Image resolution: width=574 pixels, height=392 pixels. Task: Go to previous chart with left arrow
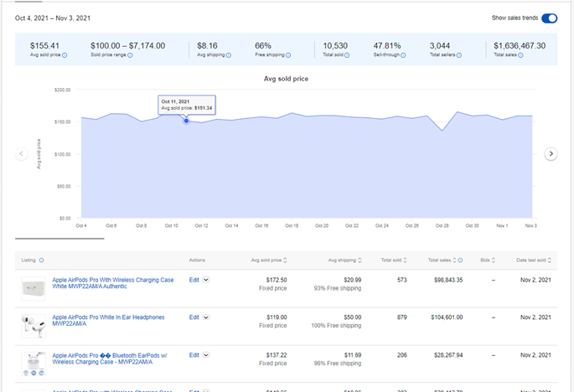pos(21,154)
